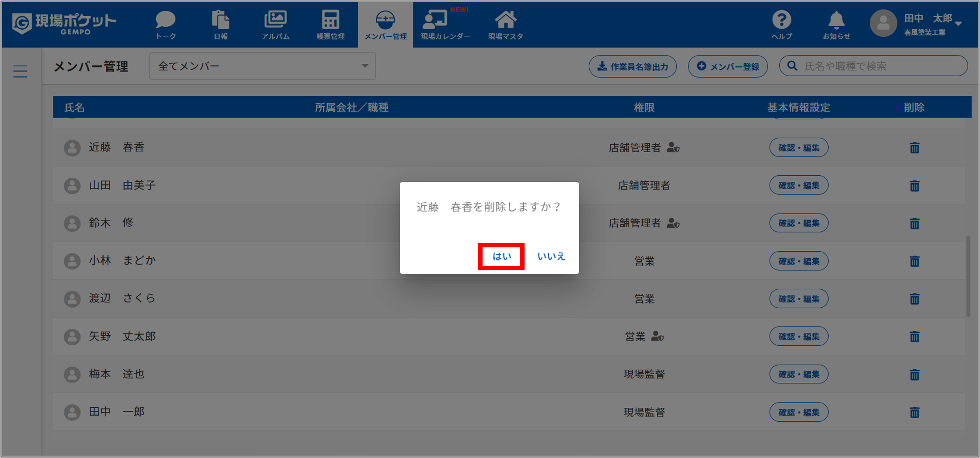The width and height of the screenshot is (980, 458).
Task: Click the trash icon for 小林 まどか
Action: pyautogui.click(x=914, y=261)
